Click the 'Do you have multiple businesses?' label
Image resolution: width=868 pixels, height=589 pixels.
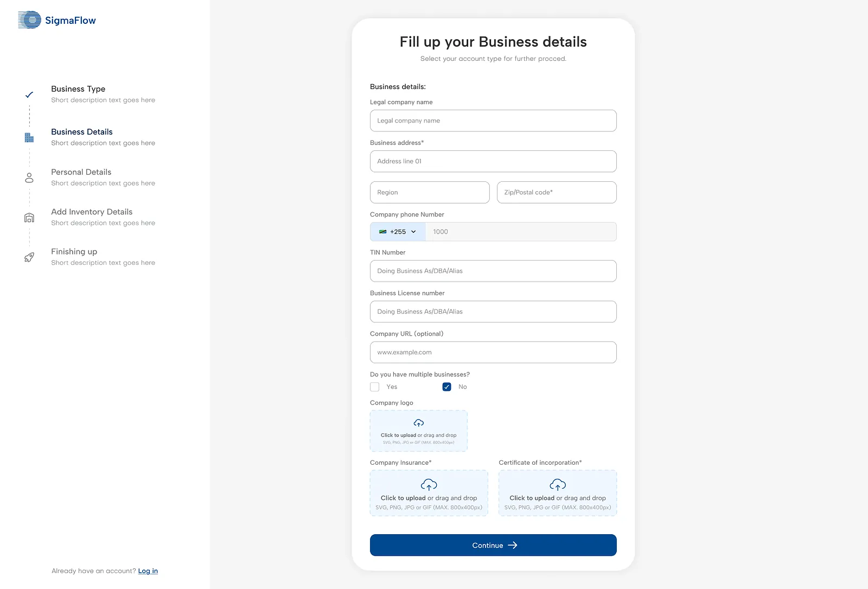(x=420, y=375)
